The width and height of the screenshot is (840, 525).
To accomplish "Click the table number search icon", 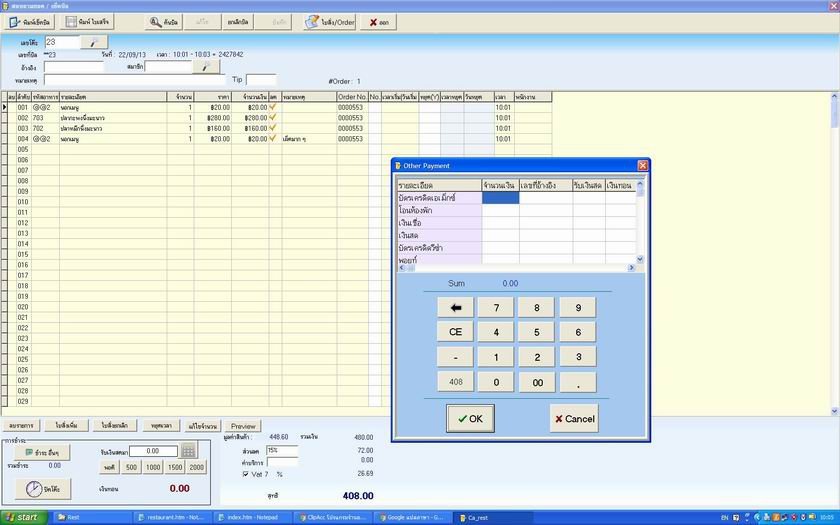I will (x=93, y=42).
